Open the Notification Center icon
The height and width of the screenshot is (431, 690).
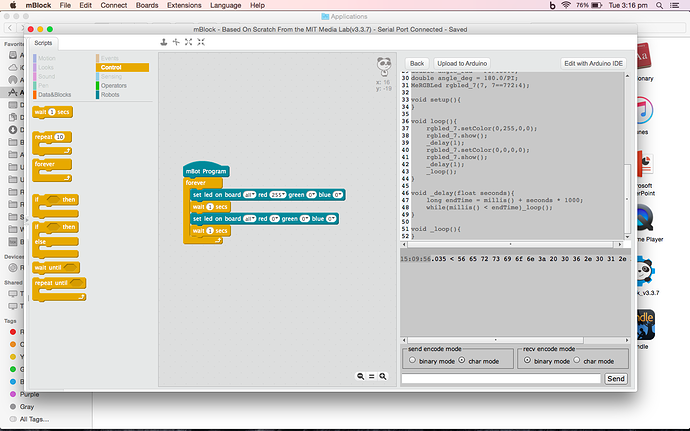tap(674, 5)
